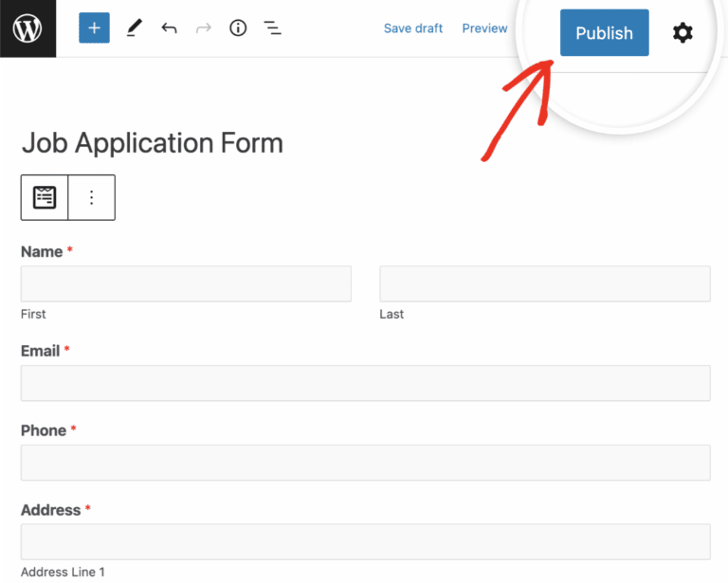Focus the Last name input field
Screen dimensions: 728x583
[545, 283]
